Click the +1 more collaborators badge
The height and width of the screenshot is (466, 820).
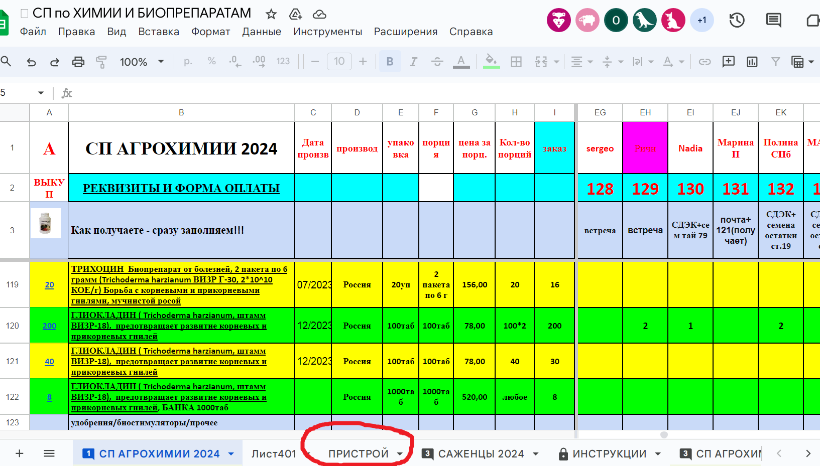(x=701, y=20)
